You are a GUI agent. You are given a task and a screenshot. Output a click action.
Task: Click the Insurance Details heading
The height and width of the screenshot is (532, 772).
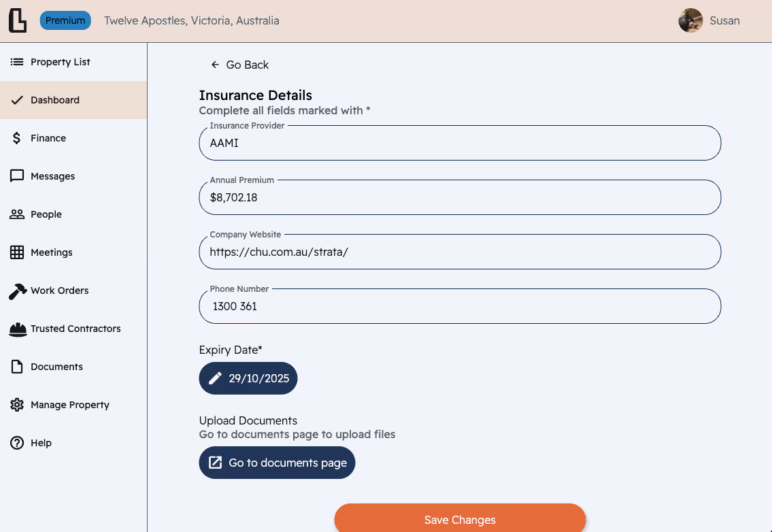(256, 95)
